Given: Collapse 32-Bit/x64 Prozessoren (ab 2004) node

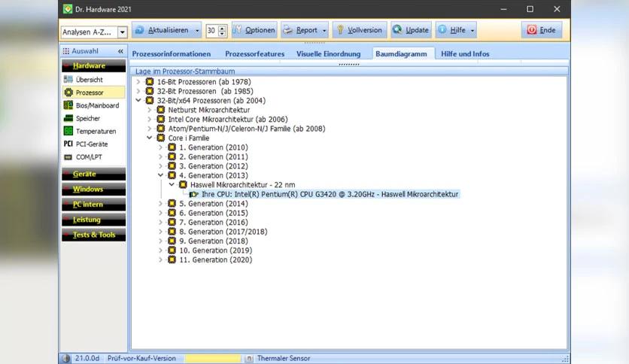Looking at the screenshot, I should [x=138, y=100].
